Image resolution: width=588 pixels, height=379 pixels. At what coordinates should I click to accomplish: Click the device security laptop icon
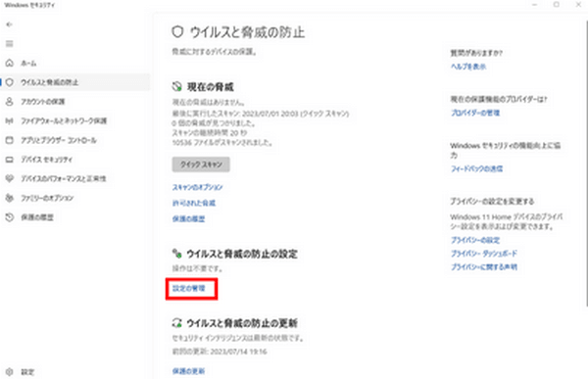point(10,160)
